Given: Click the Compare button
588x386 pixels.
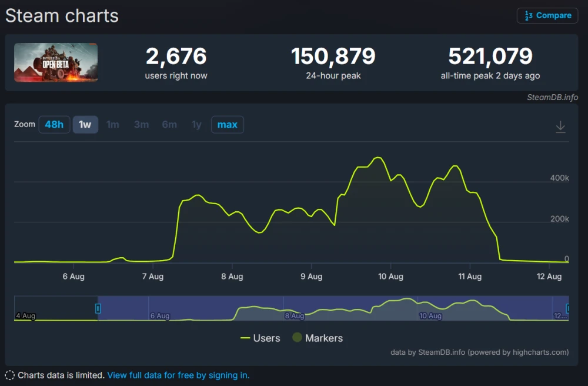Looking at the screenshot, I should coord(547,15).
